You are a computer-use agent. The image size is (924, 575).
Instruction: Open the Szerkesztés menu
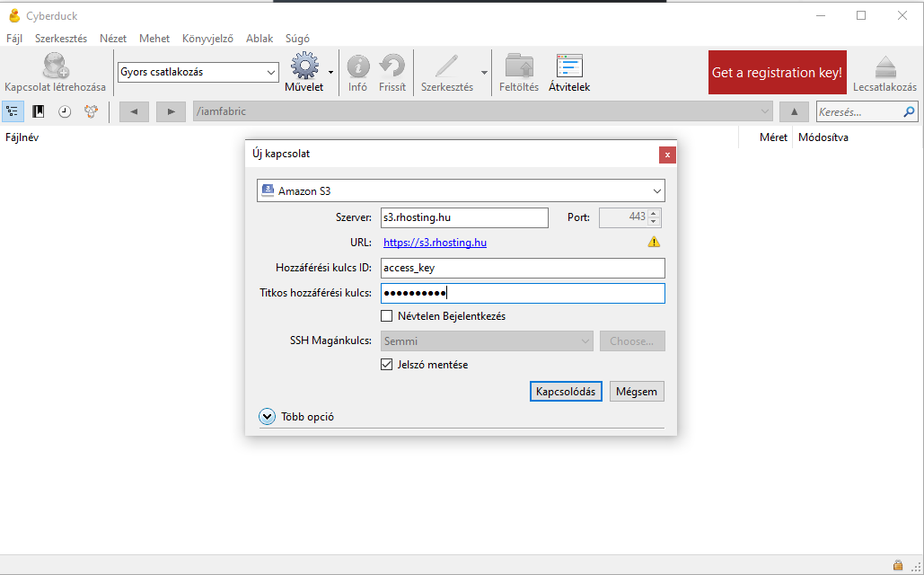pyautogui.click(x=61, y=39)
